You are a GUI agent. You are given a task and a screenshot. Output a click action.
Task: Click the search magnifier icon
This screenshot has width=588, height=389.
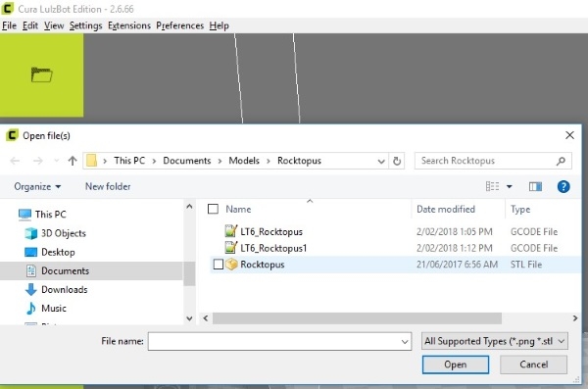click(x=561, y=161)
